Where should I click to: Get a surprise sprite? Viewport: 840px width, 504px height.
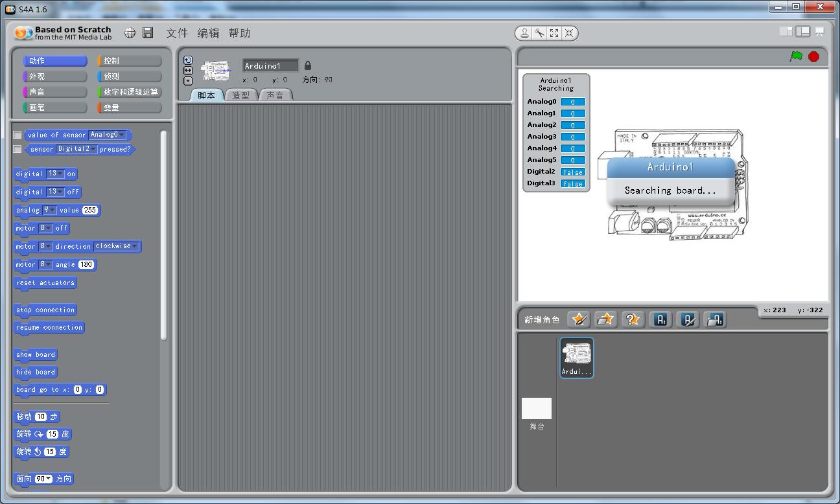(633, 319)
